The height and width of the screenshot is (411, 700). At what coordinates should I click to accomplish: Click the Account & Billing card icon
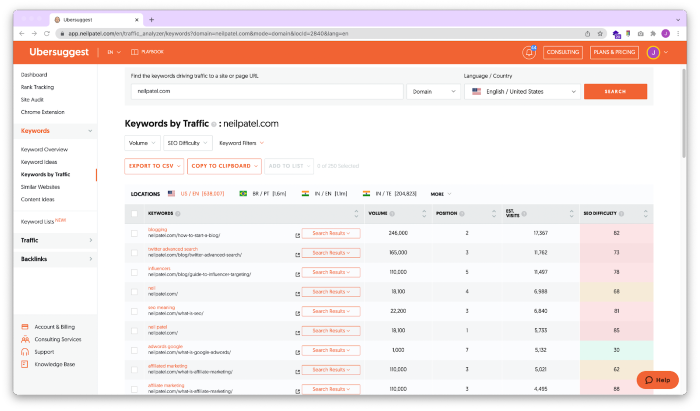[x=25, y=327]
